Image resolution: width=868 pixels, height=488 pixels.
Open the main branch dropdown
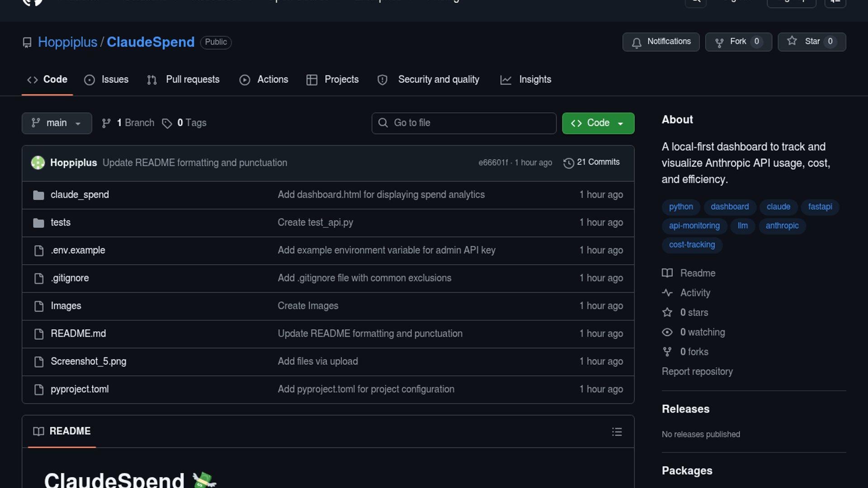pos(57,123)
